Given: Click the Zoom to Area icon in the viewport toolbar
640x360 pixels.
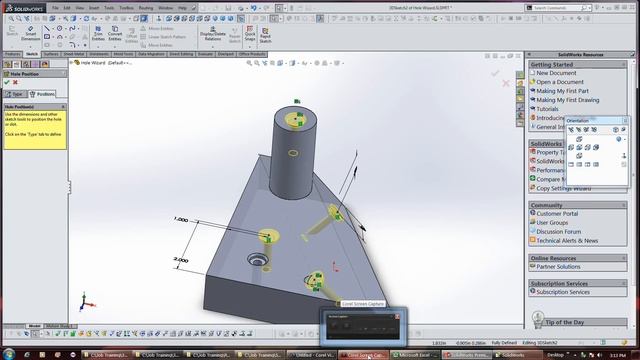Looking at the screenshot, I should point(257,63).
